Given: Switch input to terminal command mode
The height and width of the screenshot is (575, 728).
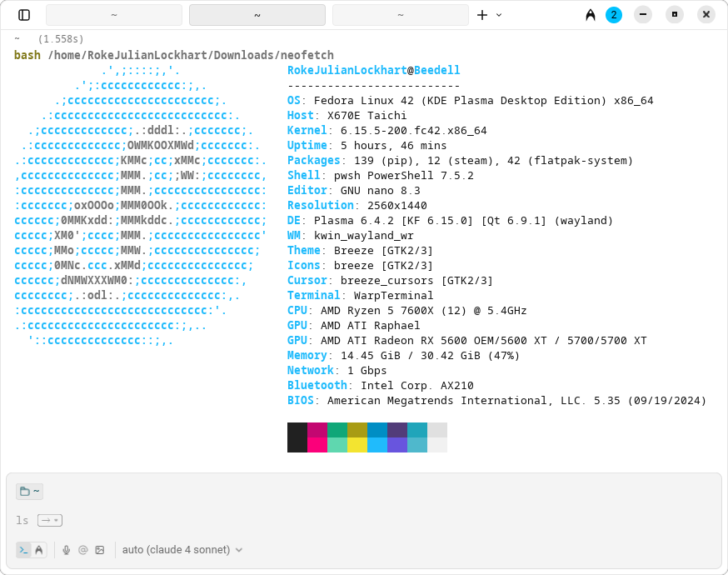Looking at the screenshot, I should pyautogui.click(x=23, y=550).
